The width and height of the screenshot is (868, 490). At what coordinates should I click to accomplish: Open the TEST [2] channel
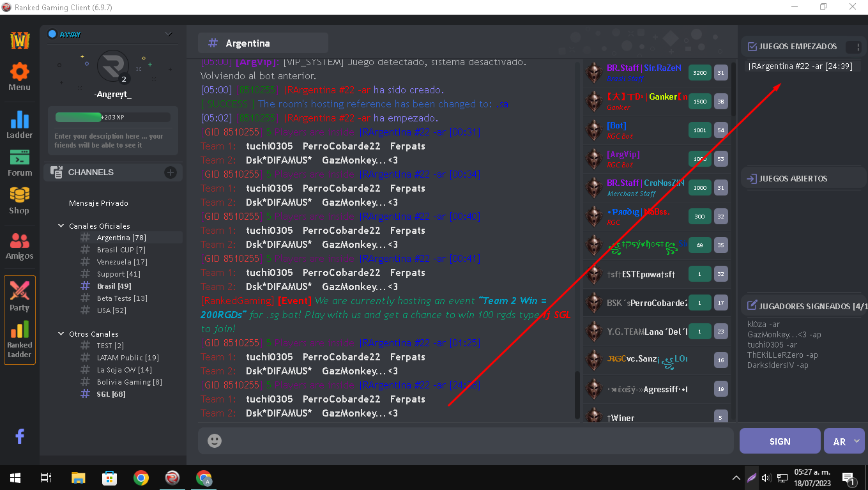(110, 346)
